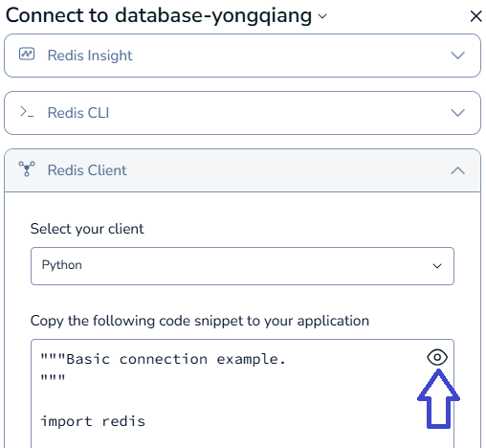Screen dimensions: 486x448
Task: Click inside the code snippet text area
Action: (242, 393)
